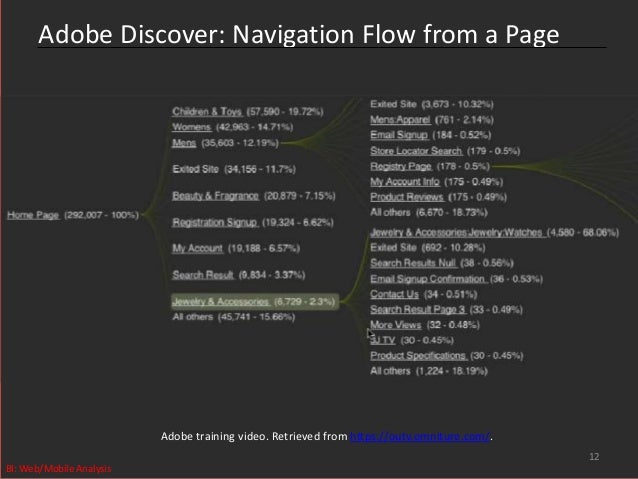Image resolution: width=638 pixels, height=479 pixels.
Task: Open the JJ TV node
Action: click(382, 340)
